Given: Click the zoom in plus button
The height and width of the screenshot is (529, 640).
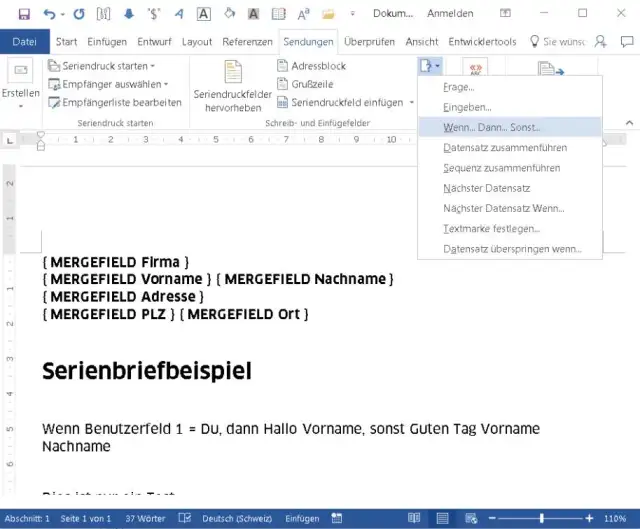Looking at the screenshot, I should coord(589,518).
